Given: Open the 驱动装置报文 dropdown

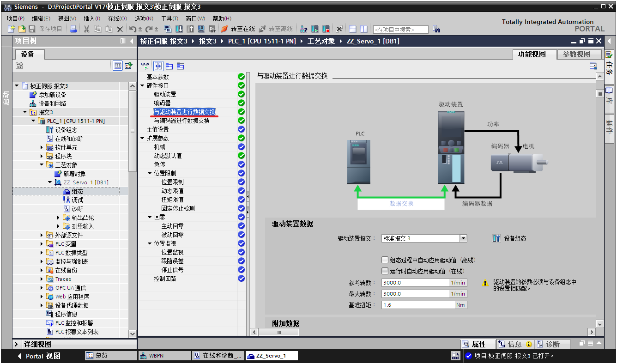Looking at the screenshot, I should pyautogui.click(x=463, y=239).
